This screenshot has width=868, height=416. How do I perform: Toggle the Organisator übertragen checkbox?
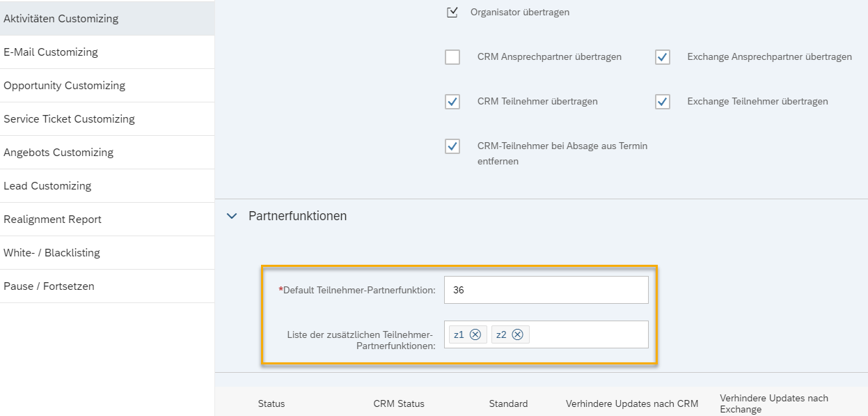click(x=452, y=13)
